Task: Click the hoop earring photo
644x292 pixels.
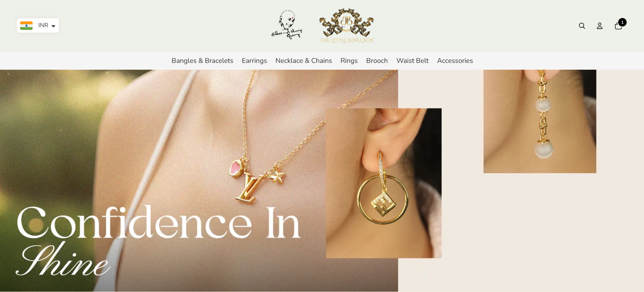Action: (x=384, y=183)
